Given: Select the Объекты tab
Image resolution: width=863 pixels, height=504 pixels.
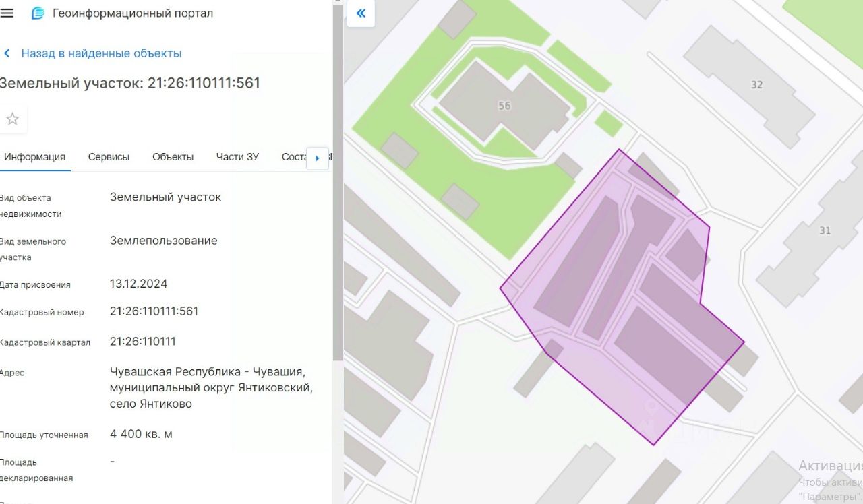Looking at the screenshot, I should (173, 157).
